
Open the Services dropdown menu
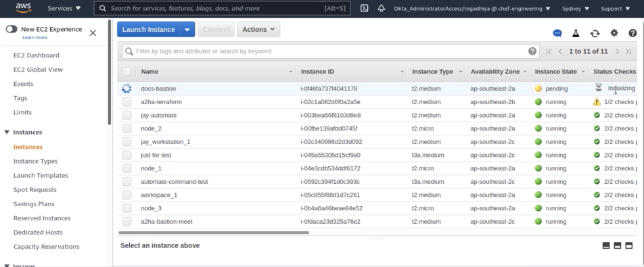(x=64, y=8)
